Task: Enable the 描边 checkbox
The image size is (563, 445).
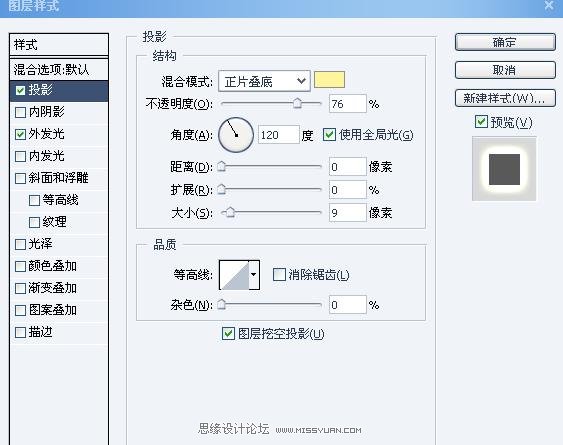Action: (x=20, y=332)
